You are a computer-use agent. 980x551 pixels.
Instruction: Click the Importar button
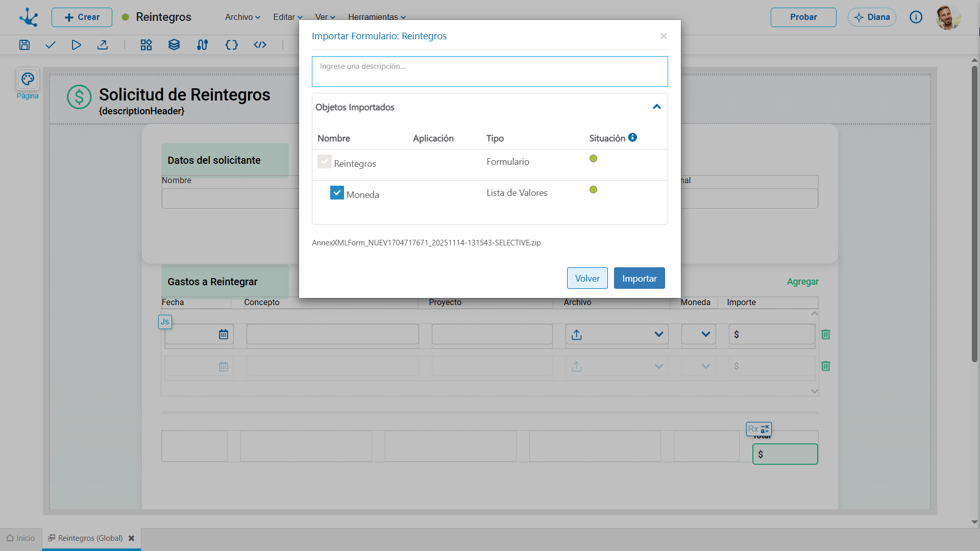640,278
